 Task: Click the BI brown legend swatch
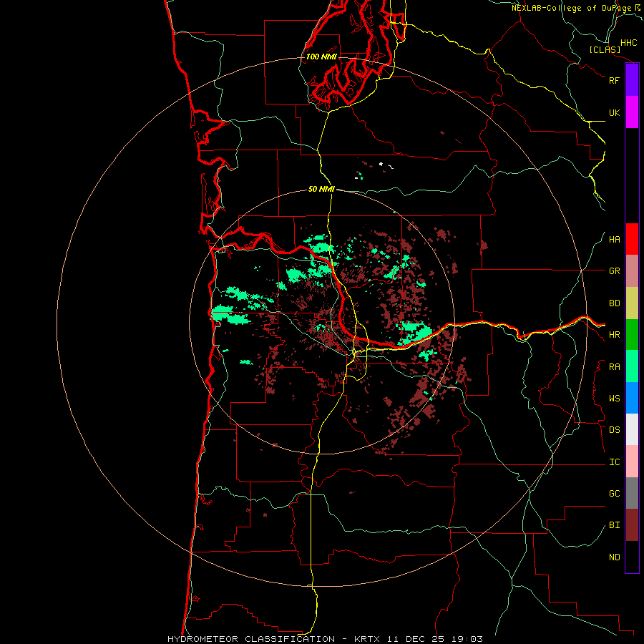(632, 525)
